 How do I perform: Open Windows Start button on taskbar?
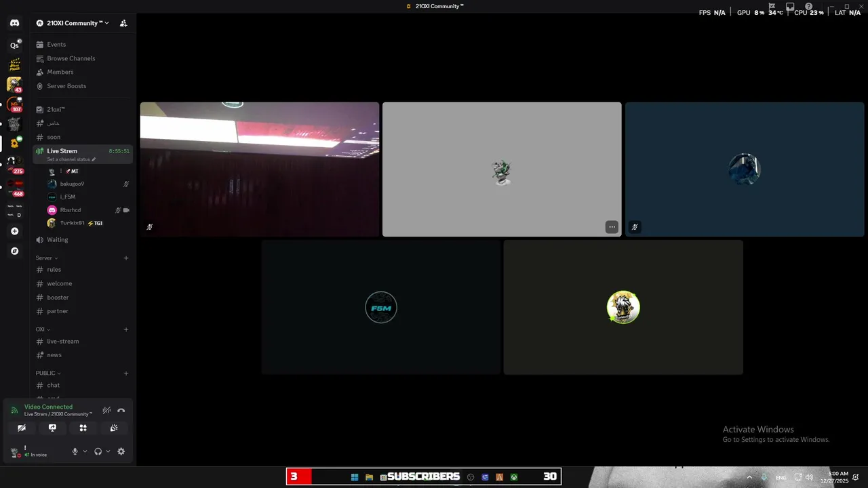[x=355, y=477]
